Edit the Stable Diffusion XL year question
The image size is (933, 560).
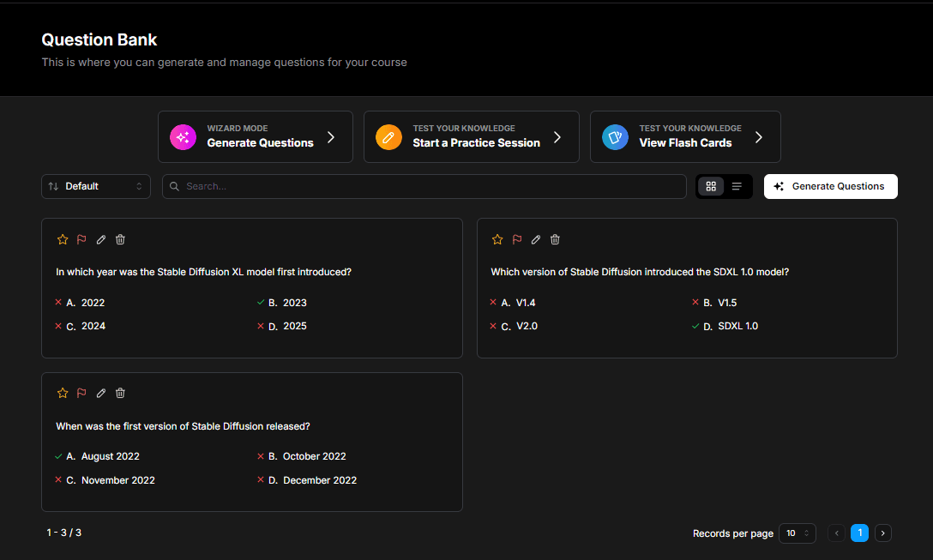101,239
